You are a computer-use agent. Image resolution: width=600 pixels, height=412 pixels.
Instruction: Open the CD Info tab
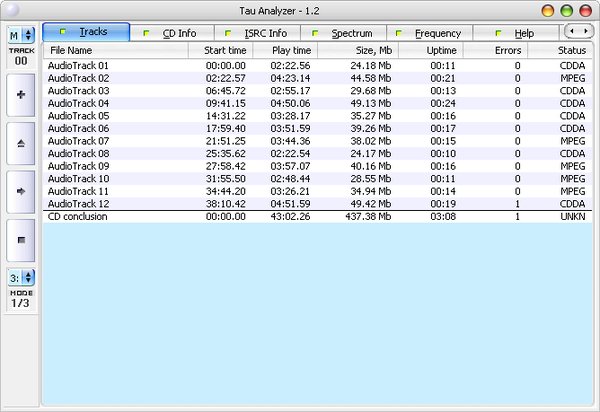(x=172, y=33)
